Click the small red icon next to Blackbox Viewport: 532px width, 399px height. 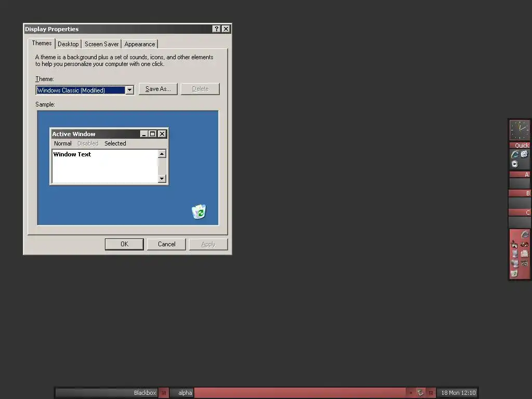pos(164,393)
